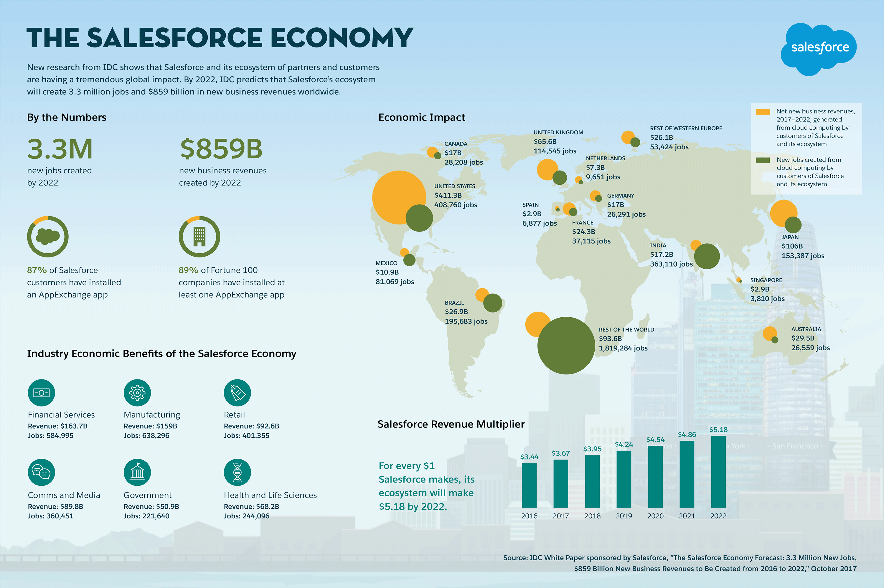Click the 87% cloud donut chart icon
The height and width of the screenshot is (588, 884).
click(48, 237)
